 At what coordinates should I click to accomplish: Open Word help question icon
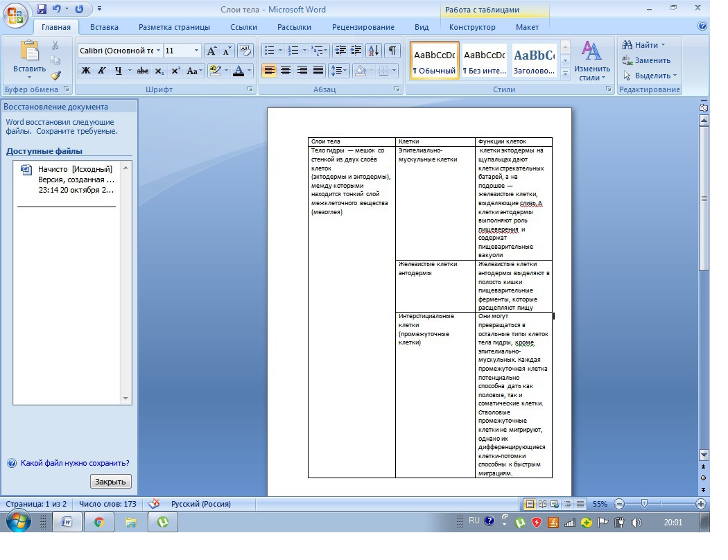tap(702, 26)
